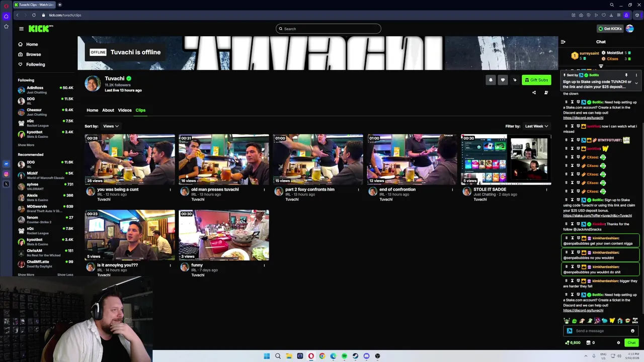
Task: Open the emote picker in message box
Action: coord(632,331)
